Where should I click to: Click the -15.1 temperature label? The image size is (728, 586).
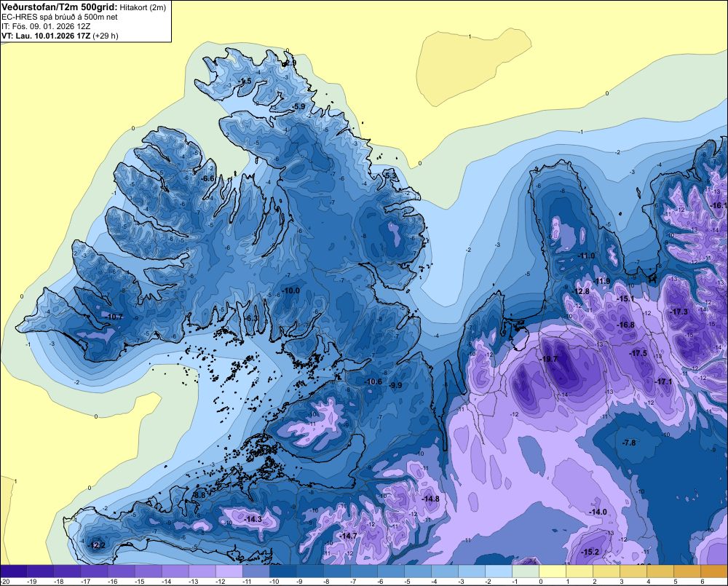[x=625, y=298]
